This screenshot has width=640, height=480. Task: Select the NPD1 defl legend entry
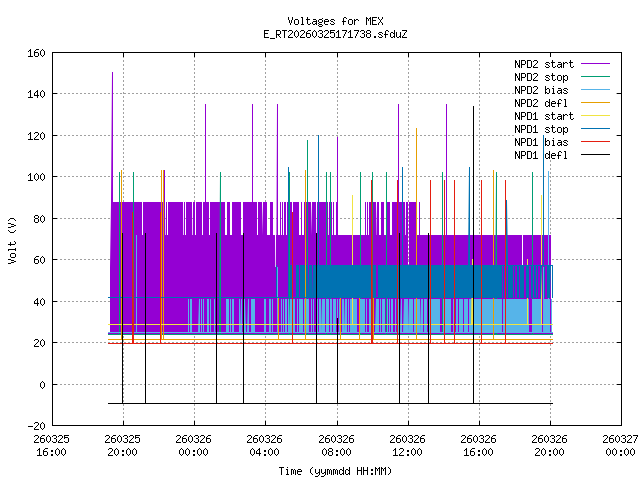pos(542,155)
